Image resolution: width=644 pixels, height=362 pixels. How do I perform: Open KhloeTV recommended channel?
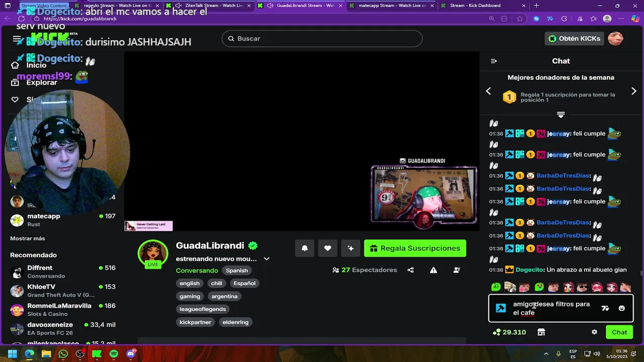pos(63,291)
